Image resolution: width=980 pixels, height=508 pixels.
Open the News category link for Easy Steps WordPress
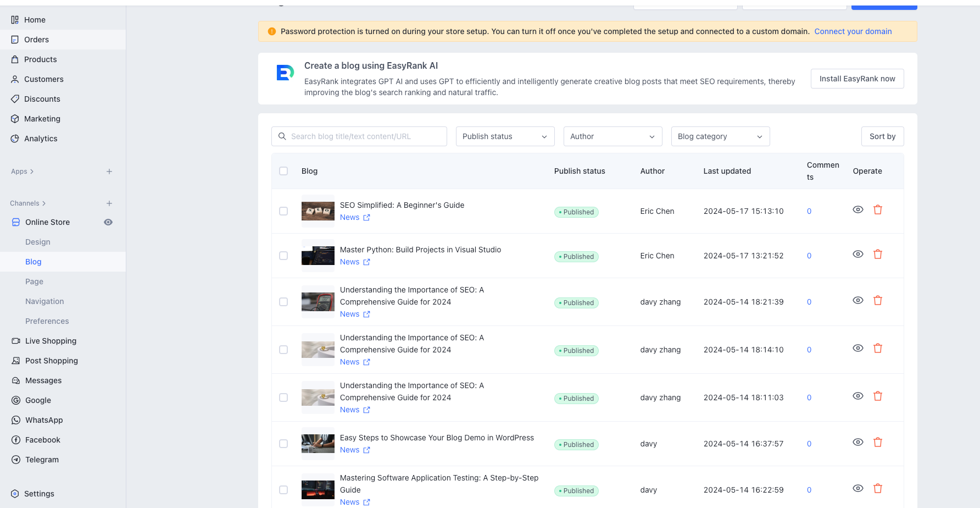tap(349, 450)
